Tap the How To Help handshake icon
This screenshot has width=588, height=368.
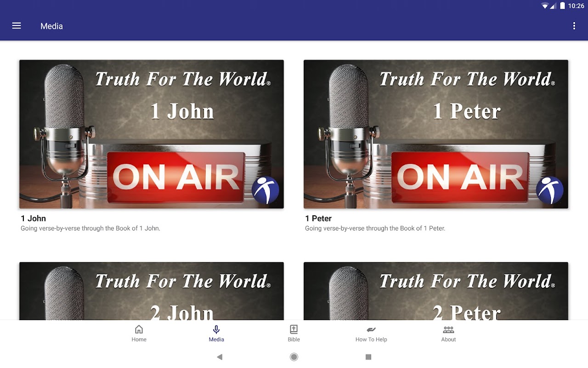[371, 329]
